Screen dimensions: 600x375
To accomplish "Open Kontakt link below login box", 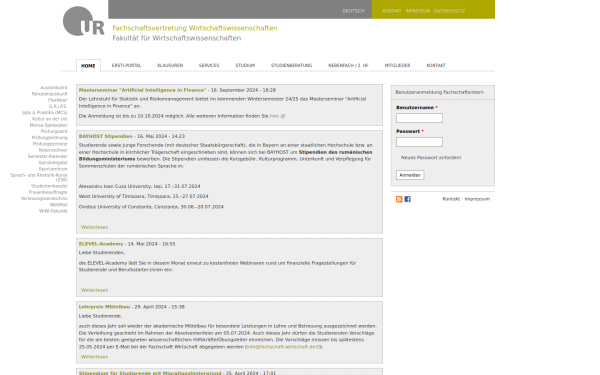I will click(451, 199).
